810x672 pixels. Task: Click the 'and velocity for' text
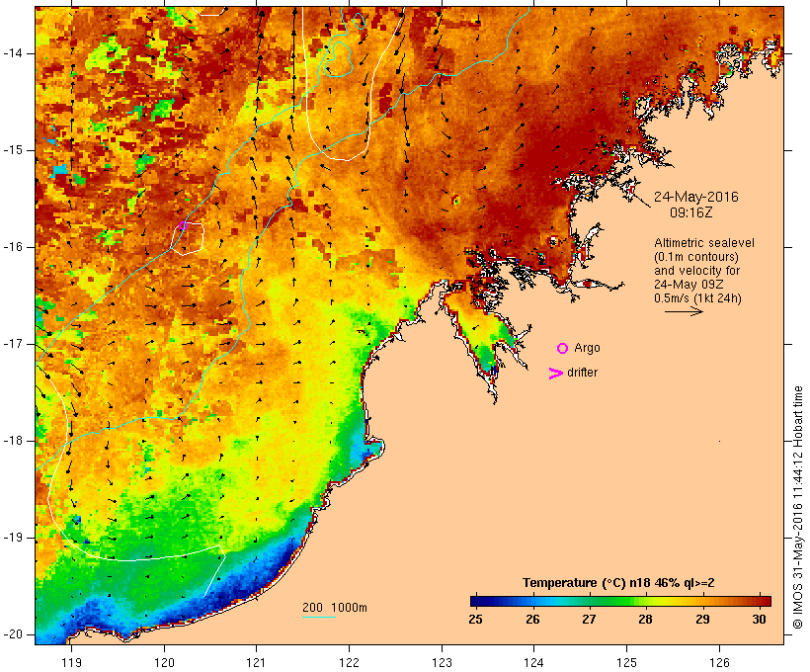pos(696,271)
